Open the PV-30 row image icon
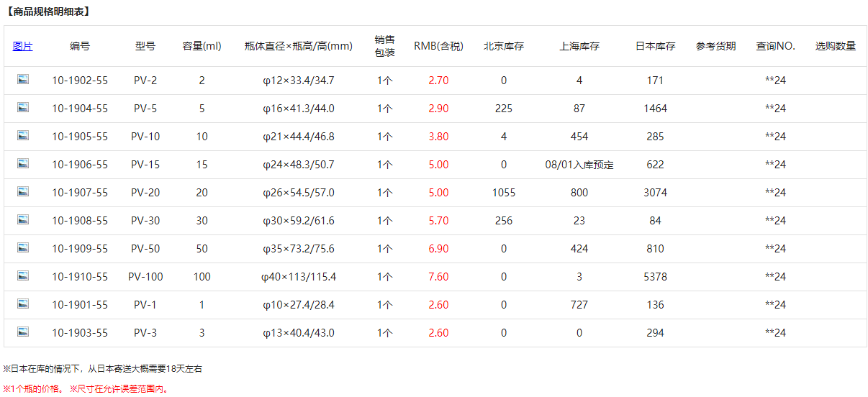 pos(23,220)
